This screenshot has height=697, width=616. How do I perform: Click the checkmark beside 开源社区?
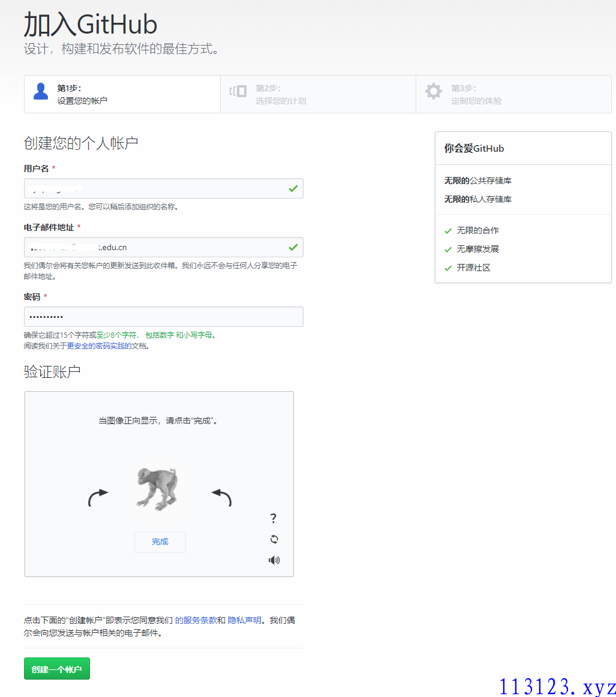pos(448,268)
